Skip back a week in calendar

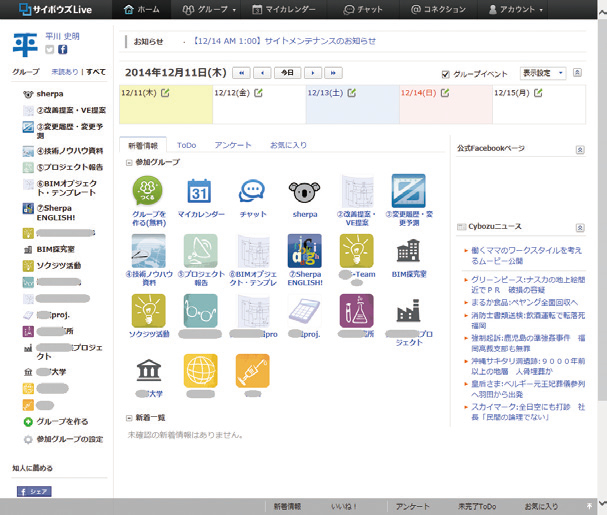(x=241, y=73)
